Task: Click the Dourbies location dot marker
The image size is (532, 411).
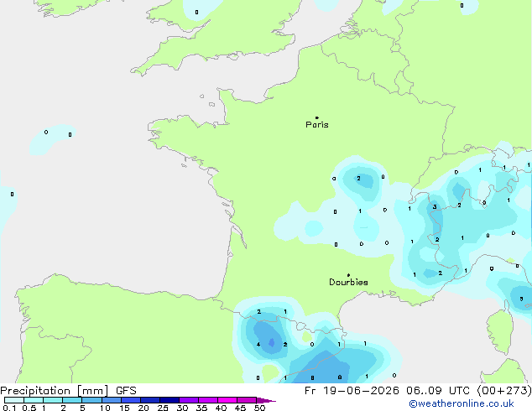Action: coord(348,275)
